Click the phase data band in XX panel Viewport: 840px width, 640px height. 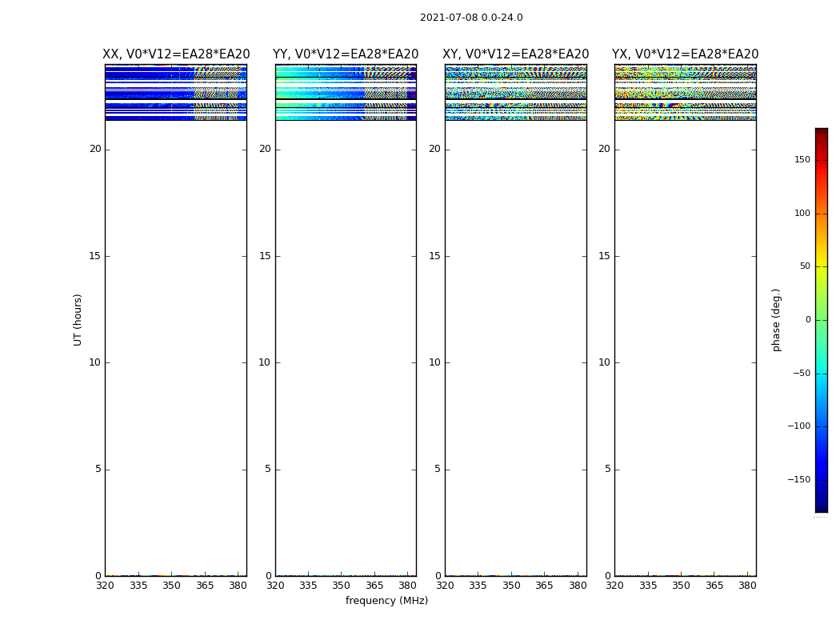point(175,92)
